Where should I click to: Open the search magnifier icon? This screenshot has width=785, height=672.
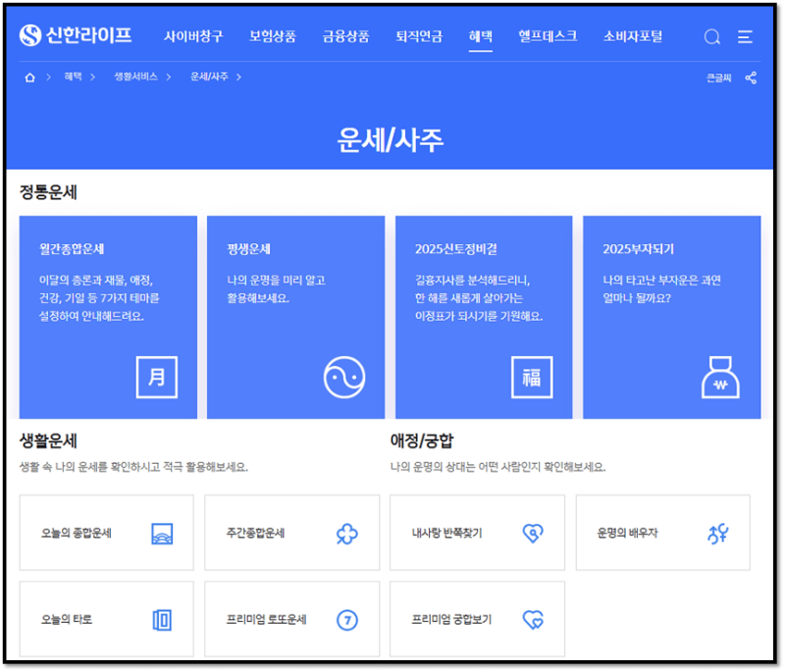pos(712,36)
